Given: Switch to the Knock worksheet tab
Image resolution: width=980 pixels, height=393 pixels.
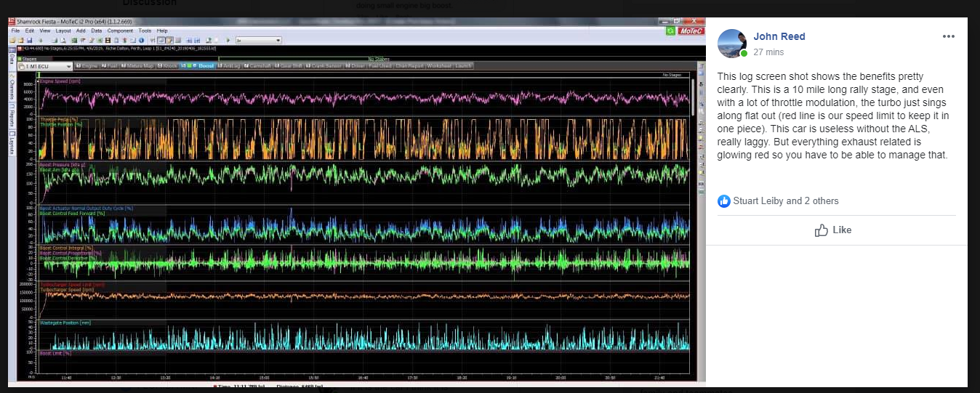Looking at the screenshot, I should click(167, 66).
